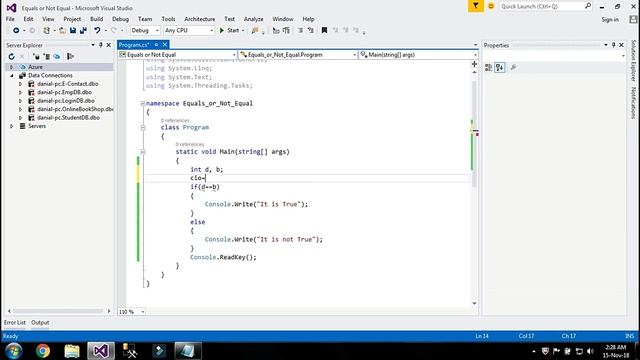Open Property Pages wrench icon

(513, 68)
